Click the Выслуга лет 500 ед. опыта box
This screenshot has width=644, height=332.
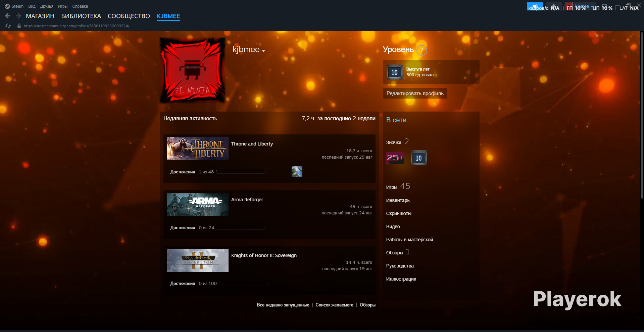[431, 72]
